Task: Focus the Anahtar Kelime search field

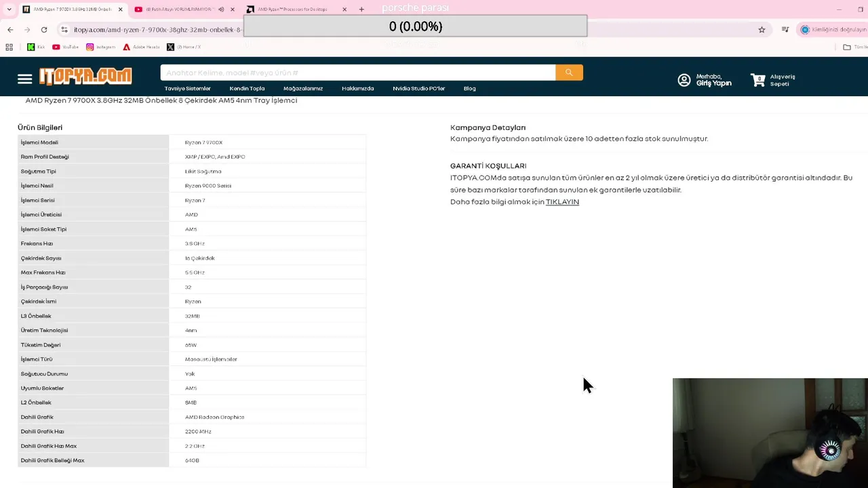Action: 357,73
